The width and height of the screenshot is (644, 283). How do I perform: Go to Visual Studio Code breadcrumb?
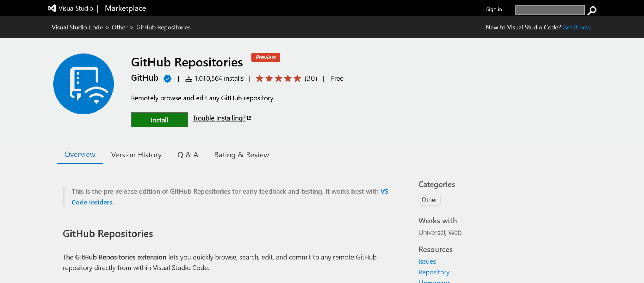77,27
